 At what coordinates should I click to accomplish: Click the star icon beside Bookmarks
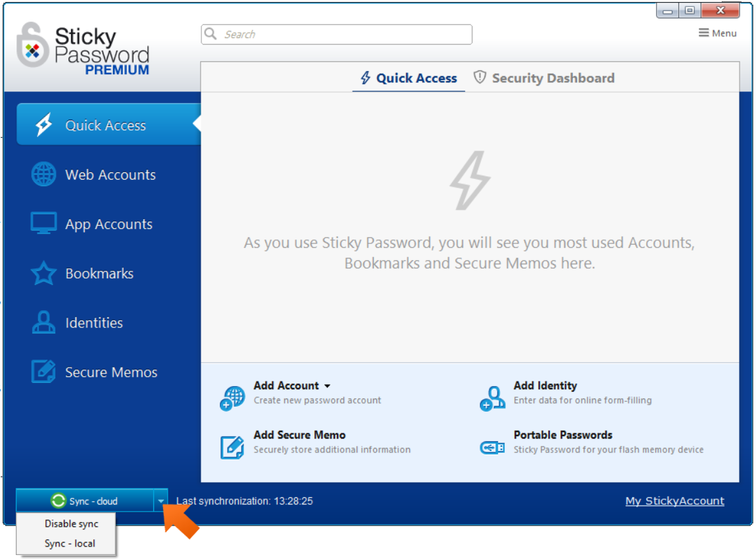[43, 273]
